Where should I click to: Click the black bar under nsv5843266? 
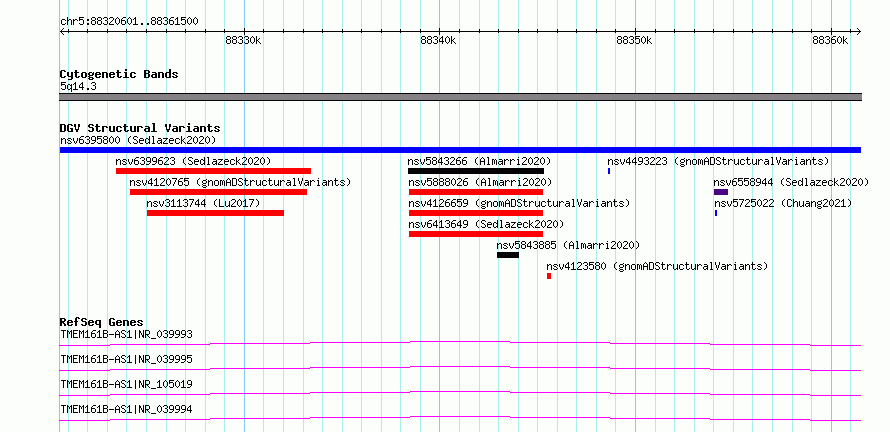coord(476,171)
